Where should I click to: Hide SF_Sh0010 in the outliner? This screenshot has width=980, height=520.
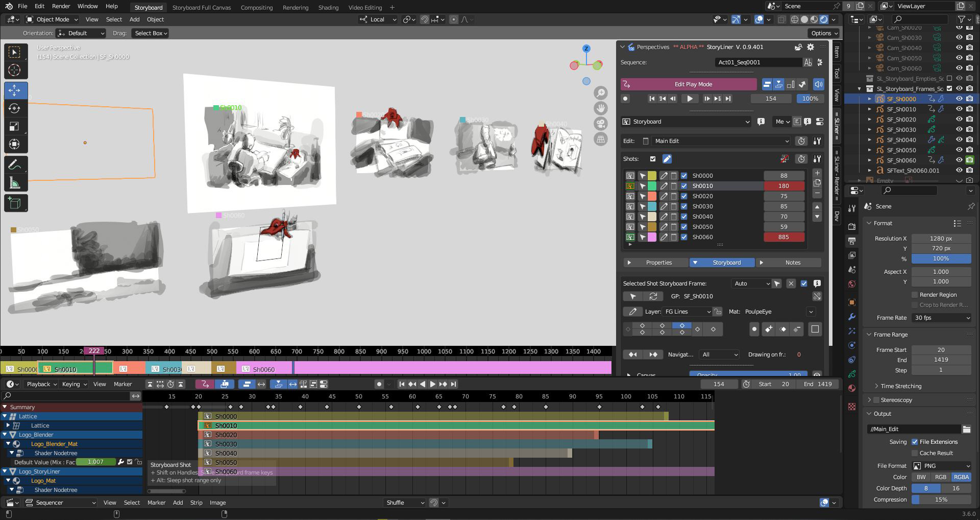959,109
